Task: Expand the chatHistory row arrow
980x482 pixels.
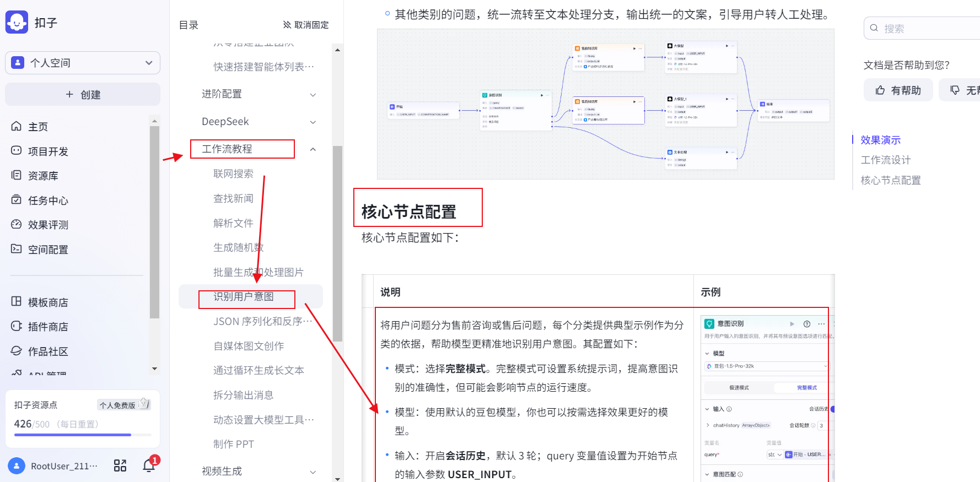Action: point(708,425)
